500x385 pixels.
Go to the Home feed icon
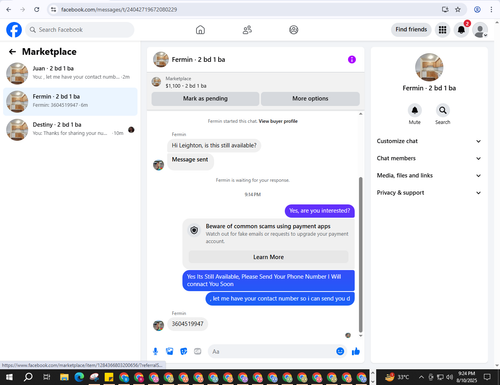pos(200,30)
